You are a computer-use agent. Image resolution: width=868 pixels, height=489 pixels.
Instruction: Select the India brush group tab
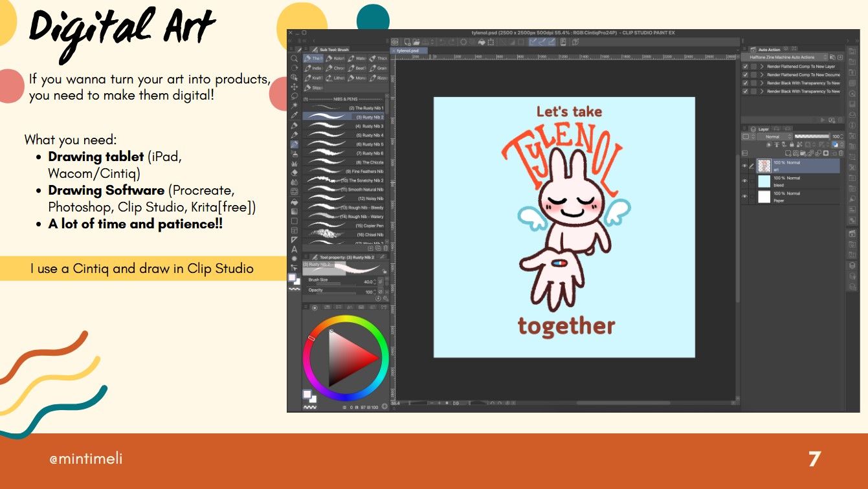point(314,68)
